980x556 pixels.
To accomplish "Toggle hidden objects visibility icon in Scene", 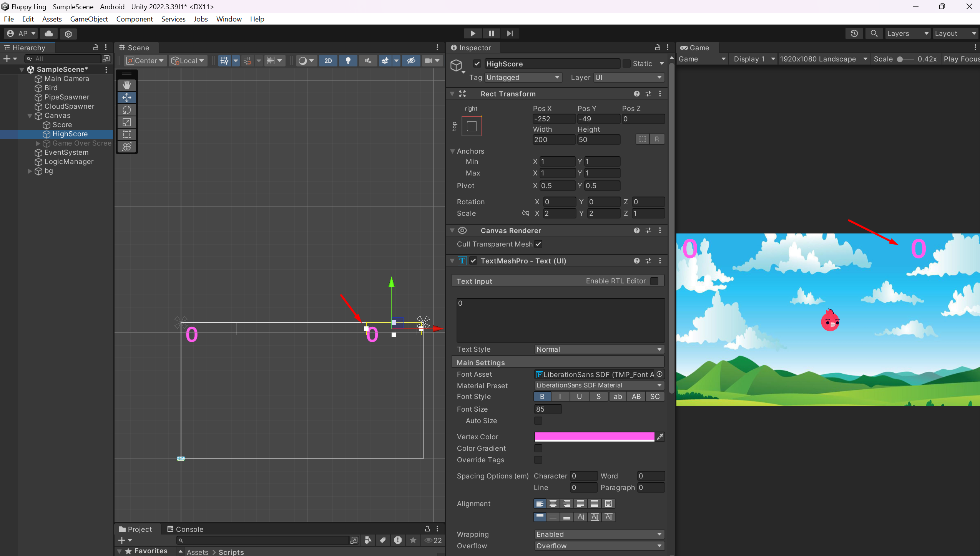I will coord(411,61).
